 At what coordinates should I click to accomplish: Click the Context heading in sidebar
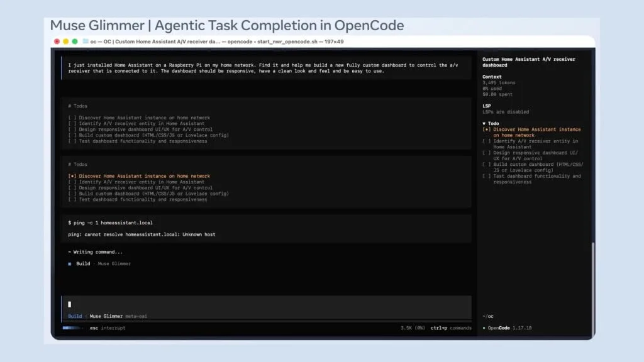pos(492,77)
